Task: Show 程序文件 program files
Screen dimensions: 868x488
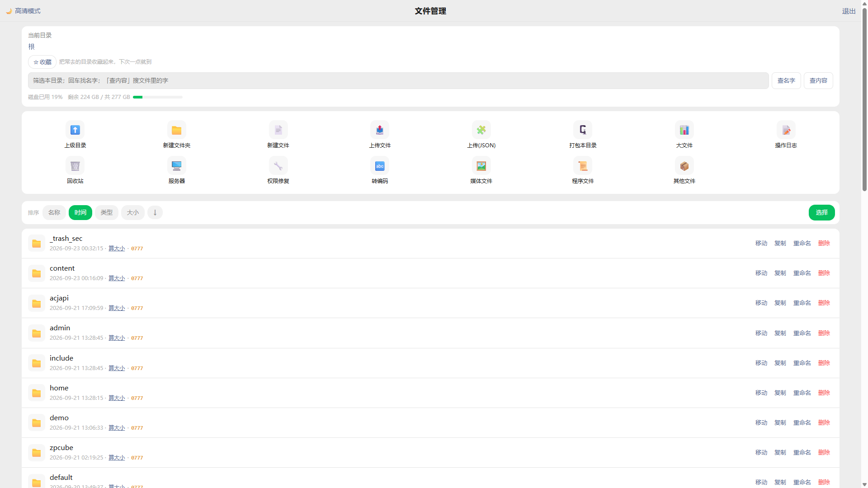Action: point(583,166)
